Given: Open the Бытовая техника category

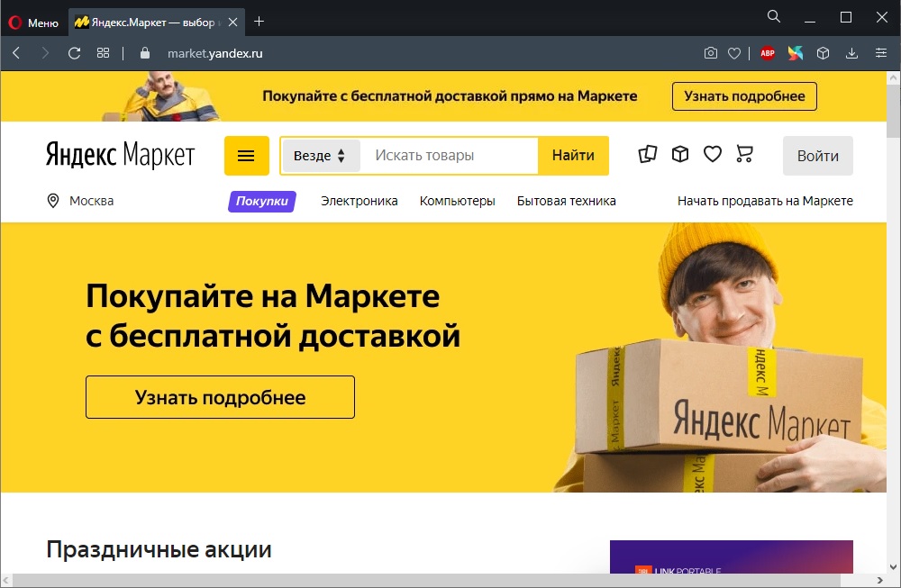Looking at the screenshot, I should pos(567,201).
